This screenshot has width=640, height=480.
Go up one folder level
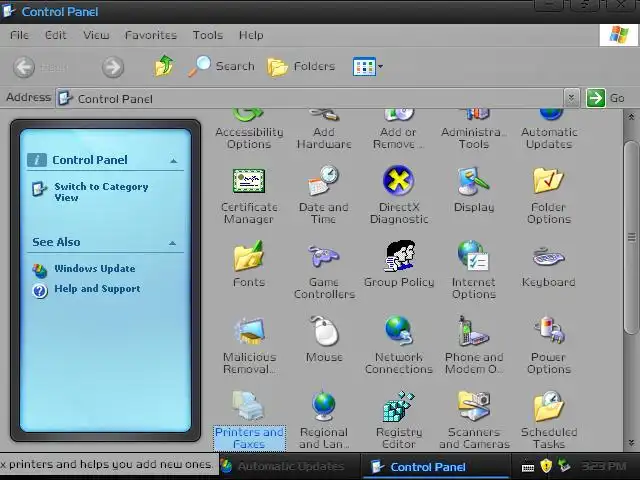164,66
